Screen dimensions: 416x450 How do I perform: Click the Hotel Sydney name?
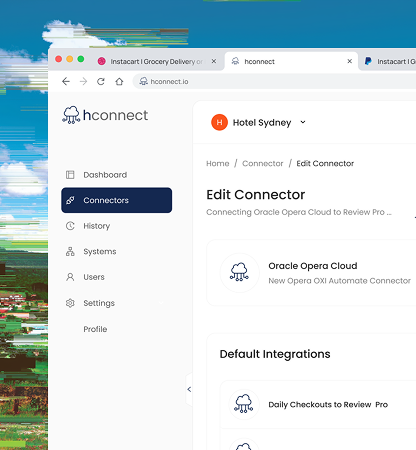(262, 123)
